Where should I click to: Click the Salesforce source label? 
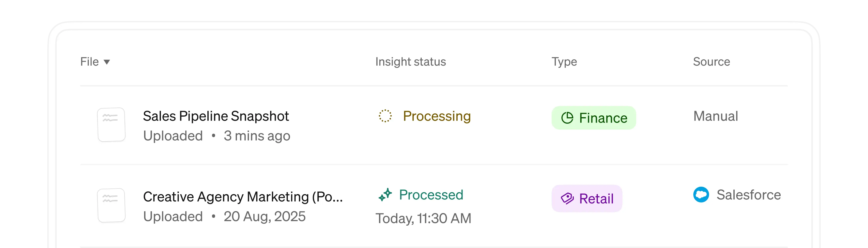(748, 195)
